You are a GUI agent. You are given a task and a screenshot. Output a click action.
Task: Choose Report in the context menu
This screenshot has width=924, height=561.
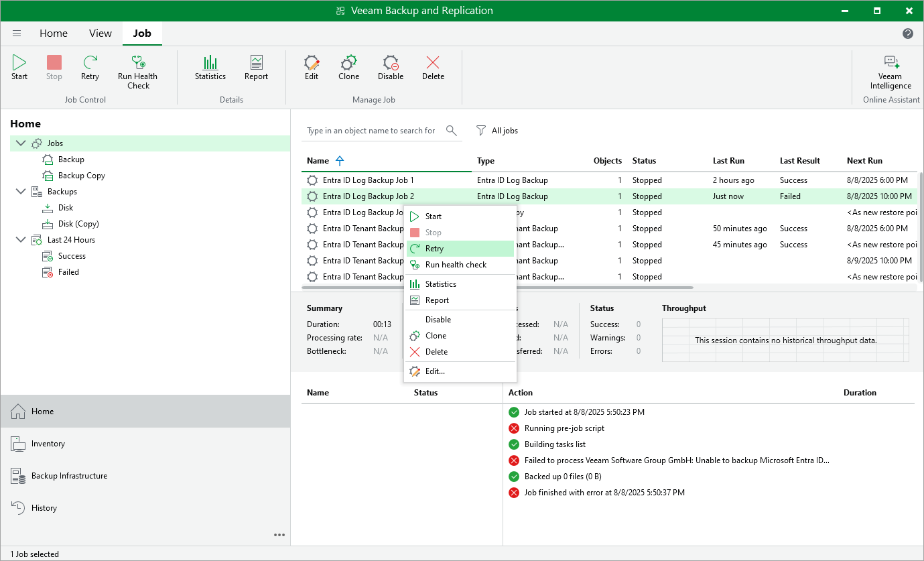coord(460,300)
